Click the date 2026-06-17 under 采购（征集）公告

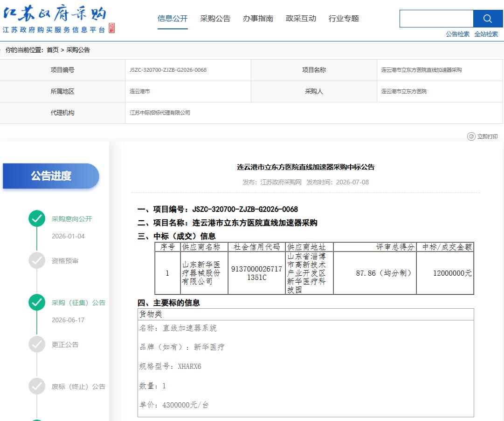click(x=68, y=320)
